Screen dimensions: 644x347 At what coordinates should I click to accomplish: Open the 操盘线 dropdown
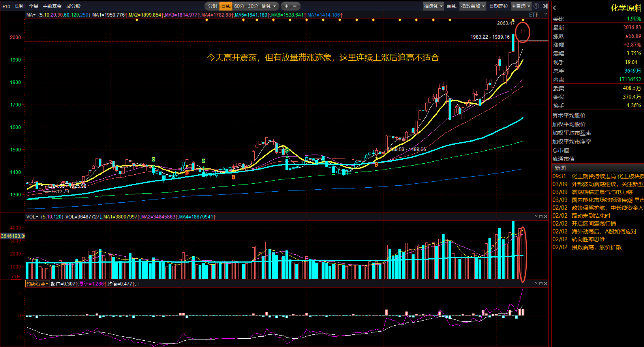pos(433,6)
